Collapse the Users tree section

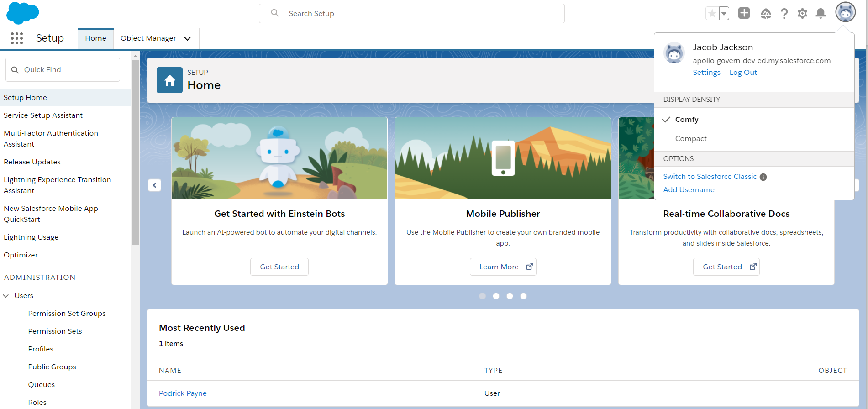click(x=6, y=296)
